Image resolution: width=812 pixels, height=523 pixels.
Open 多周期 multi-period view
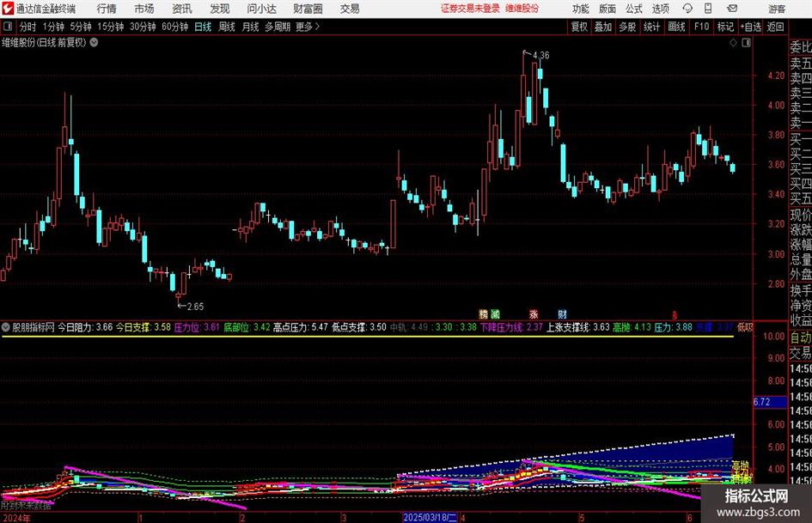click(x=278, y=27)
